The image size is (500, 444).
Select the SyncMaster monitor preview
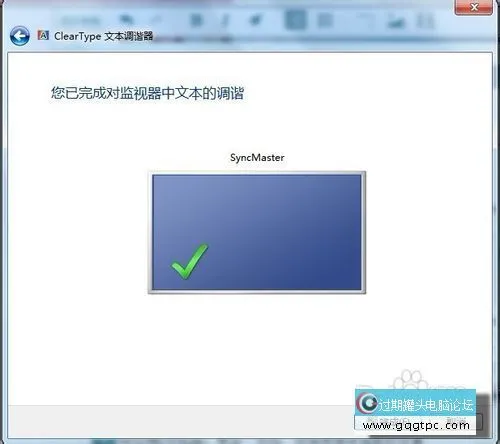(x=257, y=232)
